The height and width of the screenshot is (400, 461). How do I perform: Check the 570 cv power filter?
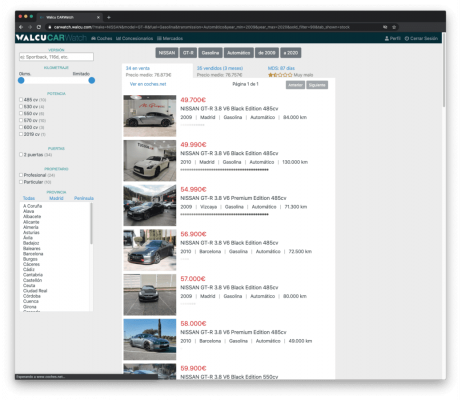(21, 120)
